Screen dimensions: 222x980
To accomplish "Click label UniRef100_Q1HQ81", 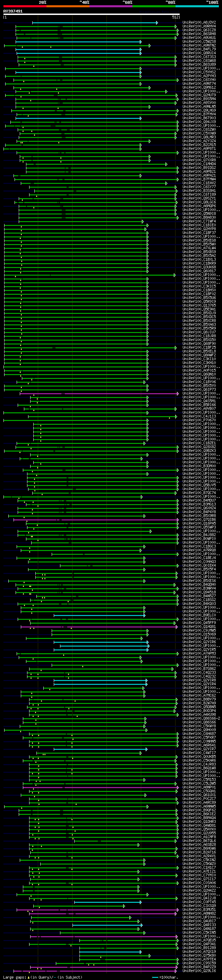I will (x=199, y=626).
